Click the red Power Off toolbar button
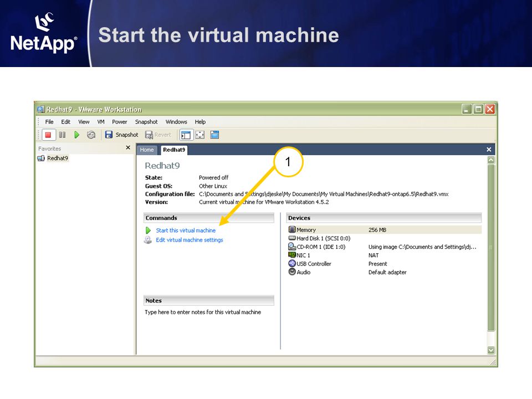 pyautogui.click(x=48, y=135)
